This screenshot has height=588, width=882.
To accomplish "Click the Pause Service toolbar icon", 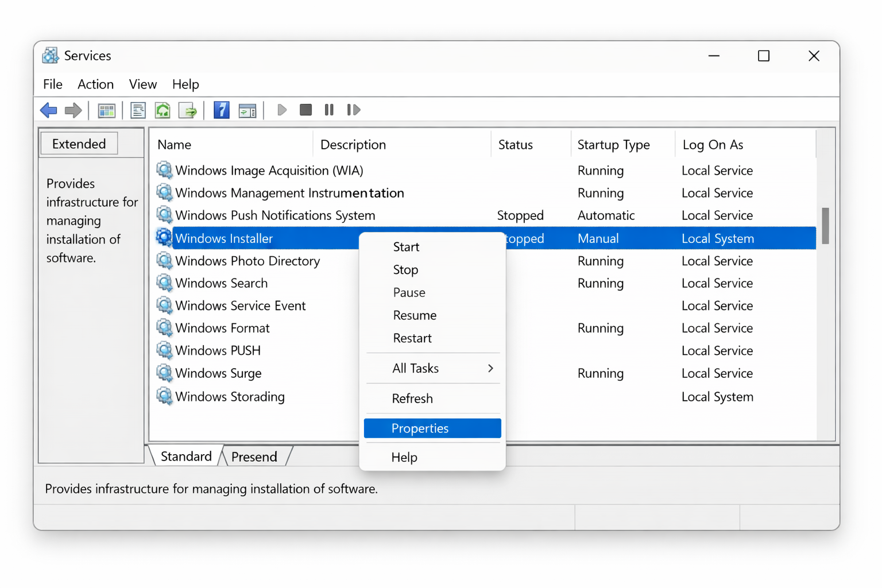I will click(329, 110).
